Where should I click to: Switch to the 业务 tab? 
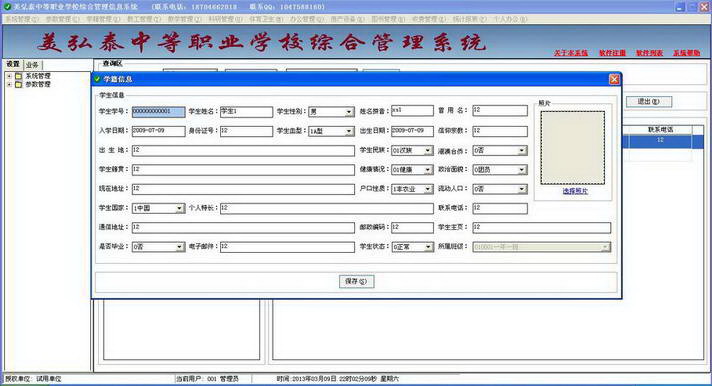pos(32,65)
